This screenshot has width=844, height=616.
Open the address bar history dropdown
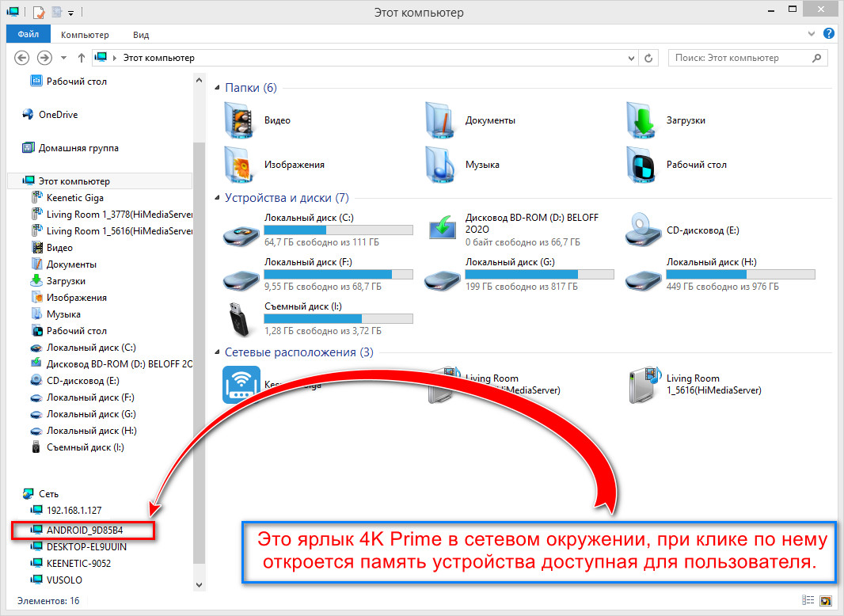631,58
